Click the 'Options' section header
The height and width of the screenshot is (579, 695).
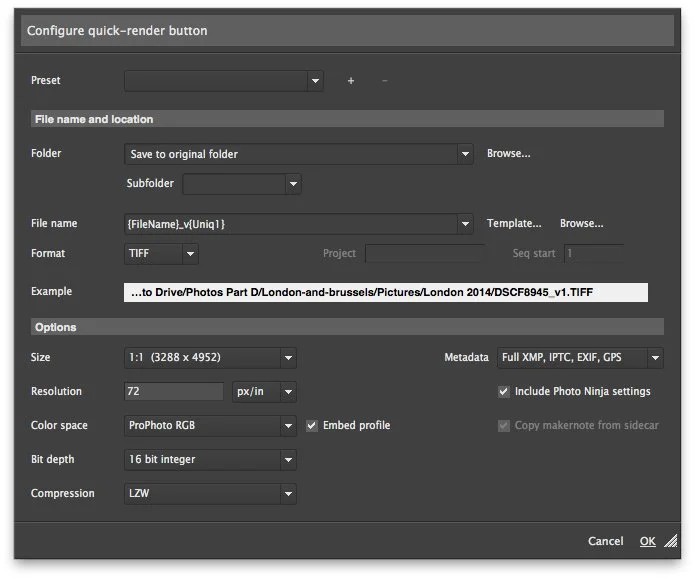point(347,327)
